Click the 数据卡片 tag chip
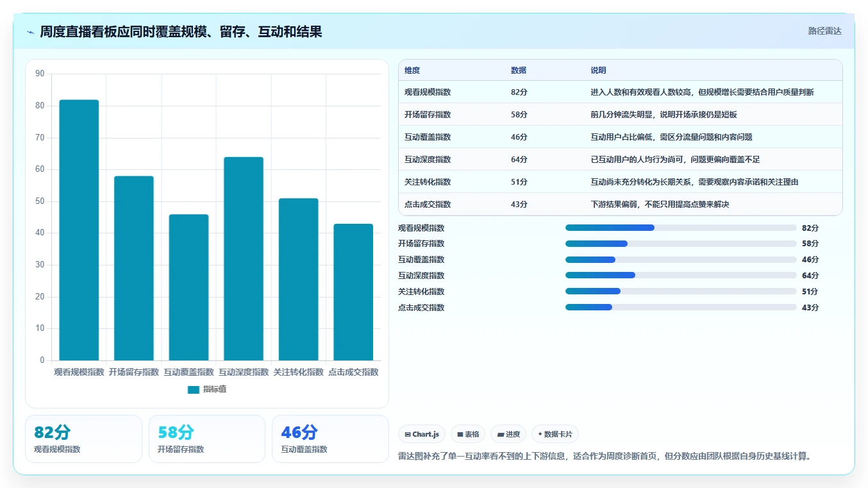868x488 pixels. pyautogui.click(x=555, y=434)
